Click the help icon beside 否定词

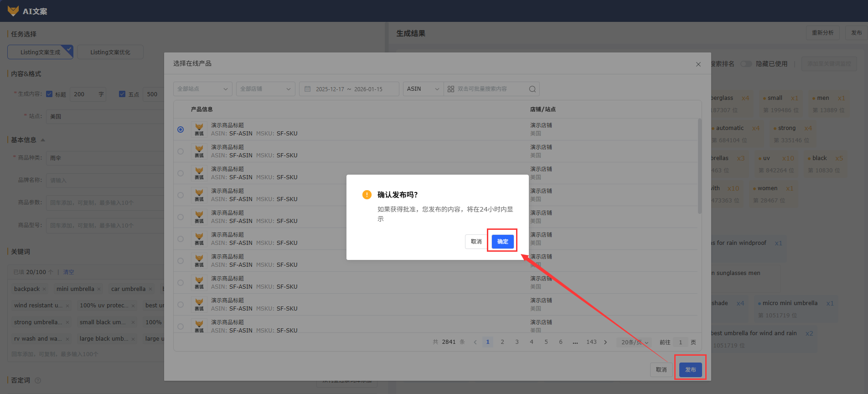click(x=38, y=380)
